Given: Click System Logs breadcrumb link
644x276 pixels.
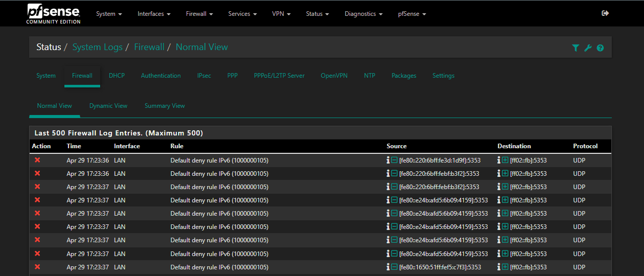Looking at the screenshot, I should [97, 47].
